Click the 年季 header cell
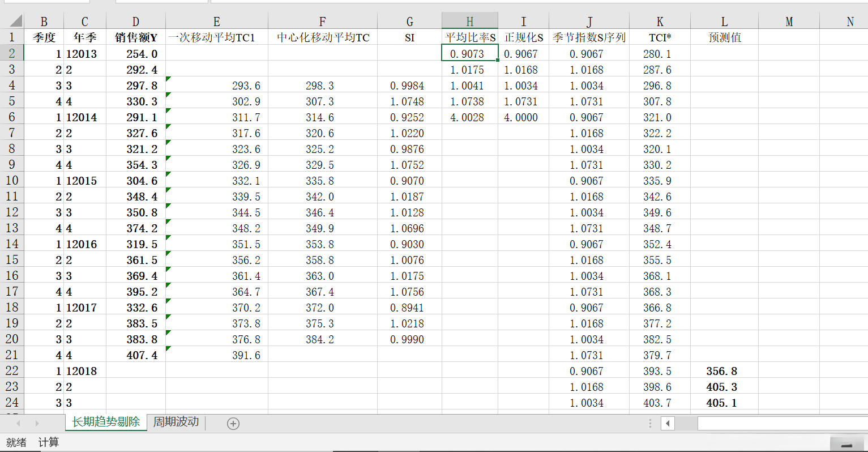Image resolution: width=868 pixels, height=452 pixels. pyautogui.click(x=85, y=37)
